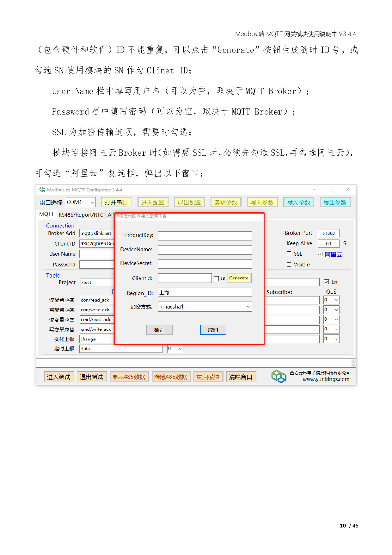
Task: Click the 打开串口 button
Action: click(116, 203)
